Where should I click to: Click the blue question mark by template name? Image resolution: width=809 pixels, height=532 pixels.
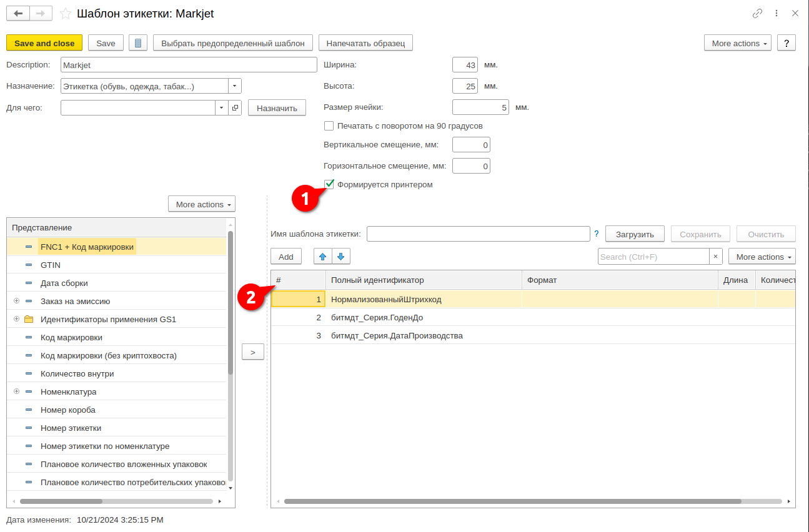click(596, 234)
